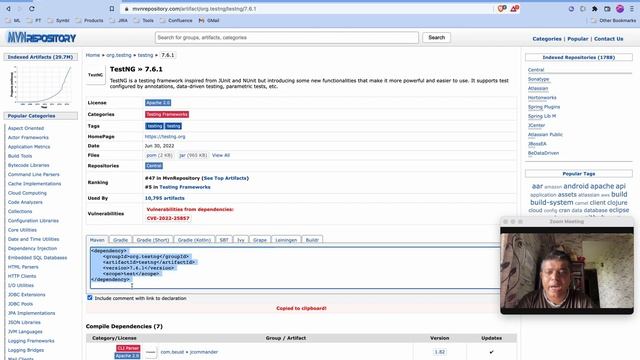This screenshot has width=640, height=360.
Task: Open the Products bookmarks folder
Action: [89, 20]
